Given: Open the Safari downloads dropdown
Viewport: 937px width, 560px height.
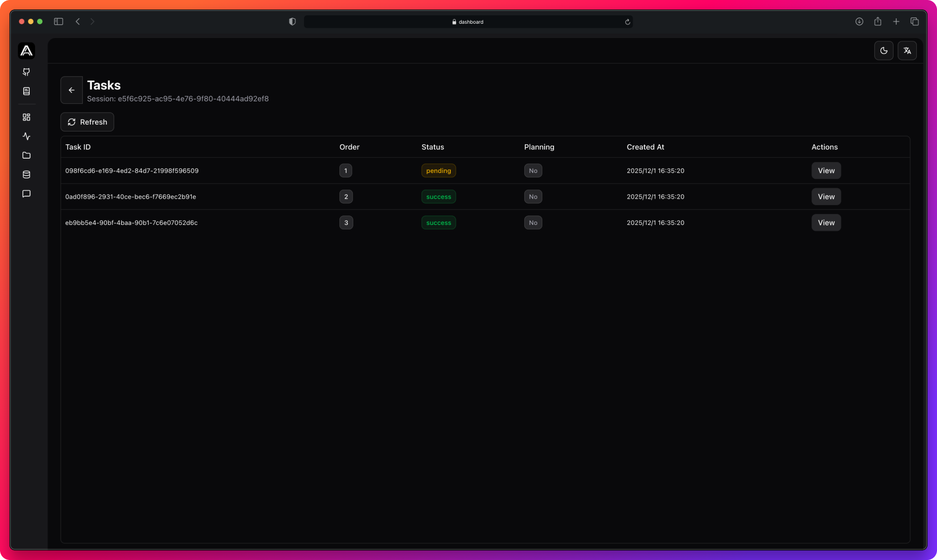Looking at the screenshot, I should click(x=859, y=21).
